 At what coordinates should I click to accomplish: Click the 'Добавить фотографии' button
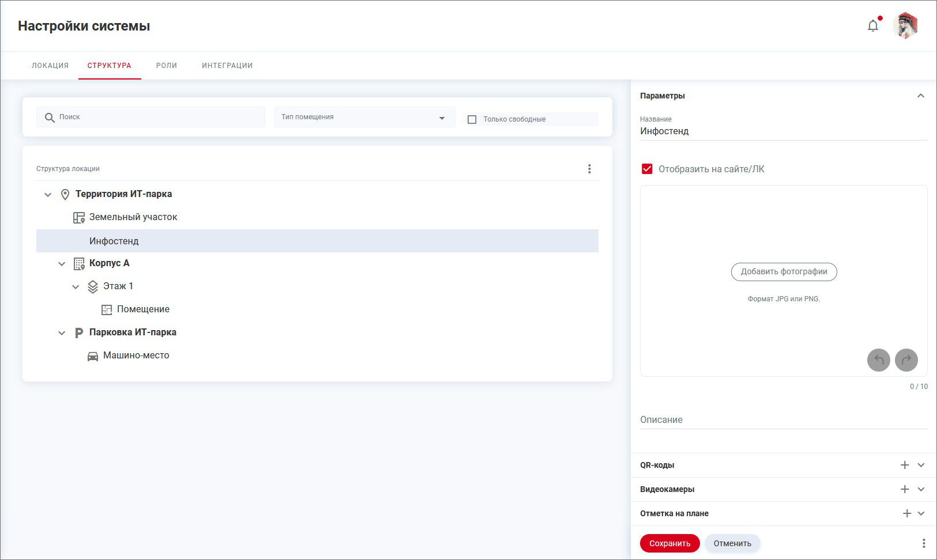[784, 272]
